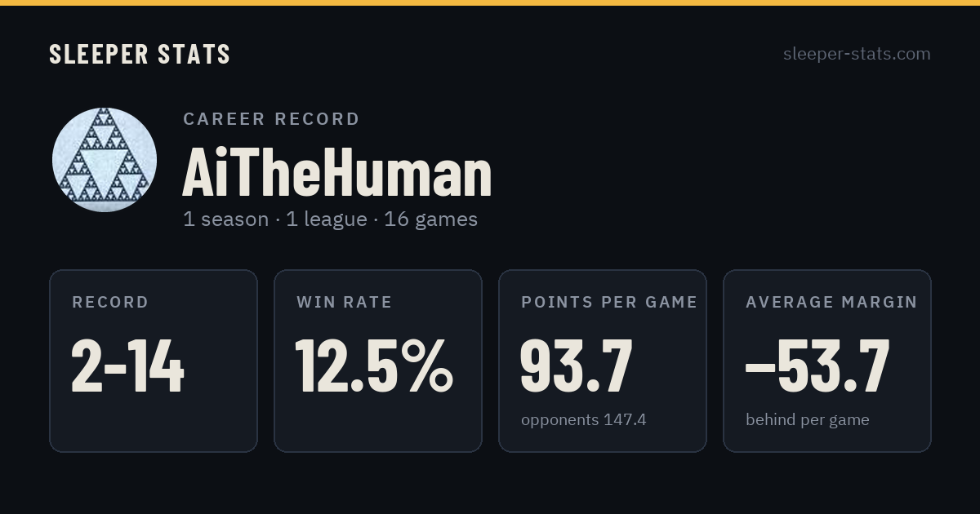The height and width of the screenshot is (514, 980).
Task: Click the SLEEPER STATS logo text
Action: coord(140,54)
